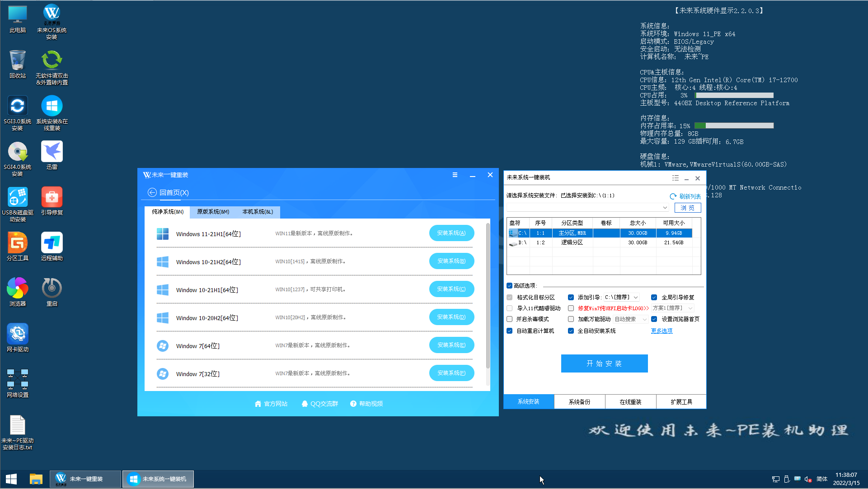Click the list-view icon in 未来系统一键装机 title bar
The width and height of the screenshot is (868, 489).
pos(675,178)
